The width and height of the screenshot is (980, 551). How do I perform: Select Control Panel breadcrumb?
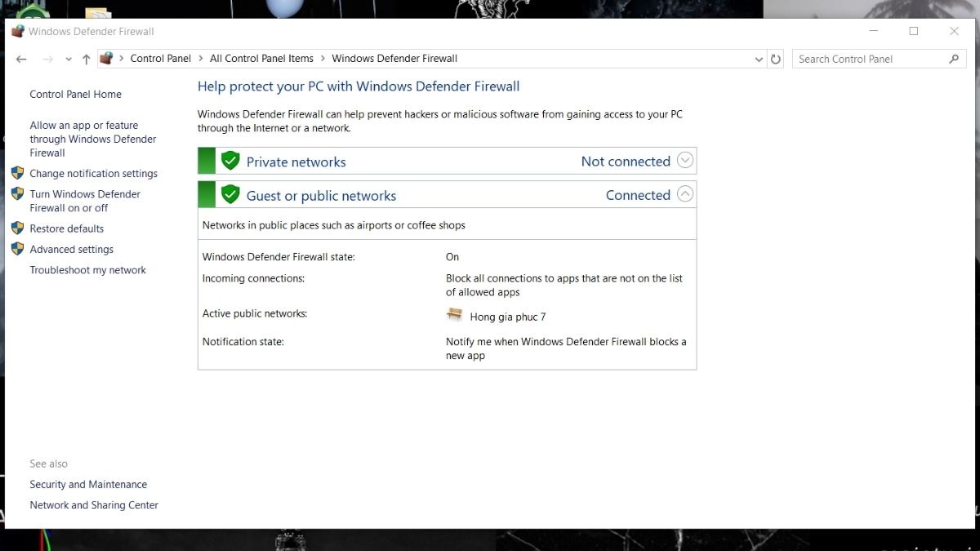click(x=161, y=59)
